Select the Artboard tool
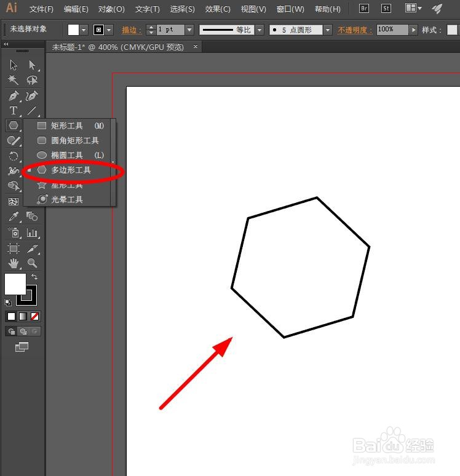 [x=14, y=248]
